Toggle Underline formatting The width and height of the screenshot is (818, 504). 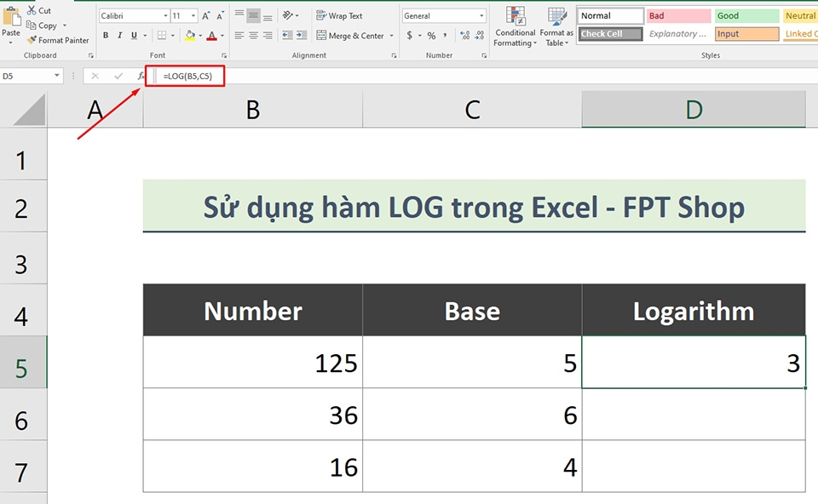[134, 36]
